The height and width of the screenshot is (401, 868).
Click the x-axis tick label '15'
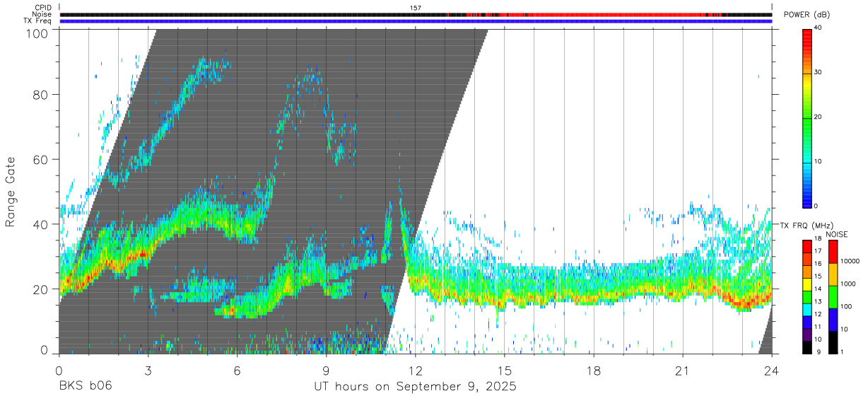click(x=505, y=371)
